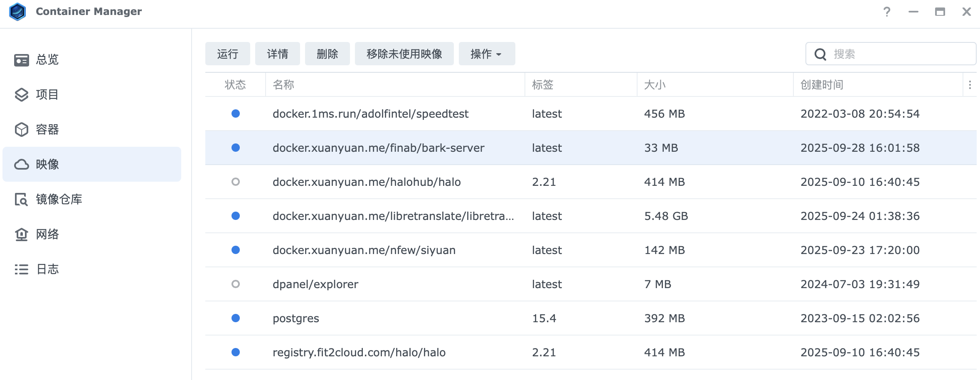Click status dot of dpanel/explorer image
The width and height of the screenshot is (980, 380).
(236, 284)
